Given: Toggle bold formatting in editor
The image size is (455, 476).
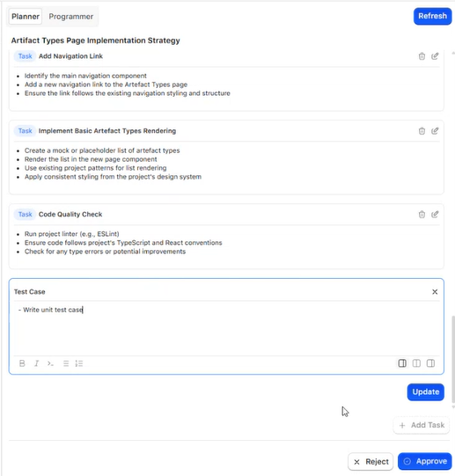Looking at the screenshot, I should tap(22, 363).
